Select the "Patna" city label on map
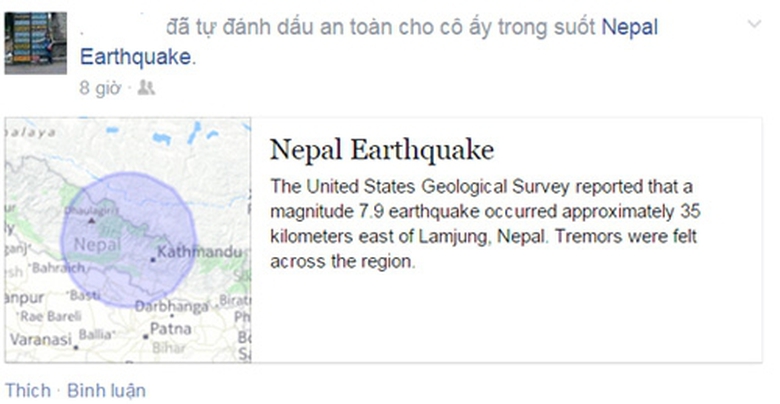This screenshot has width=780, height=404. tap(169, 328)
